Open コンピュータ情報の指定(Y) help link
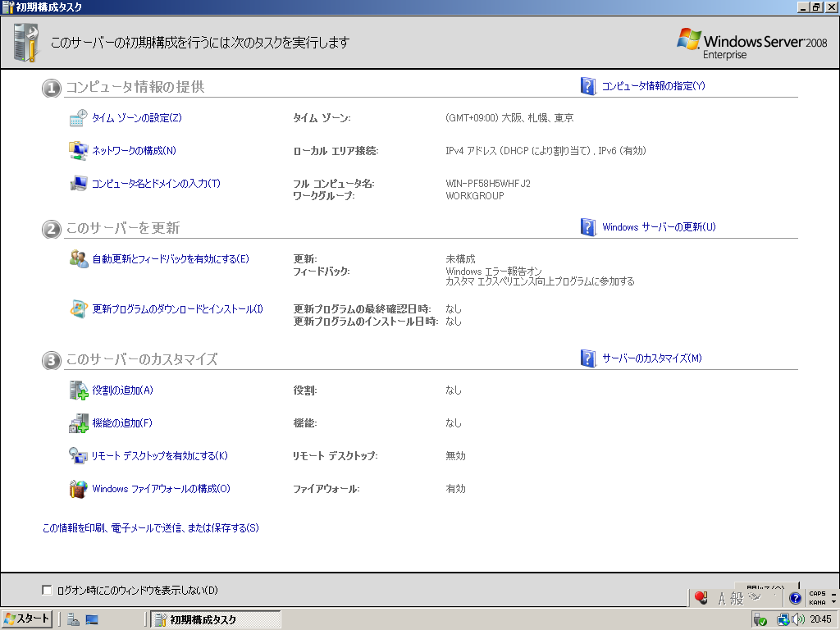840x630 pixels. pyautogui.click(x=654, y=85)
